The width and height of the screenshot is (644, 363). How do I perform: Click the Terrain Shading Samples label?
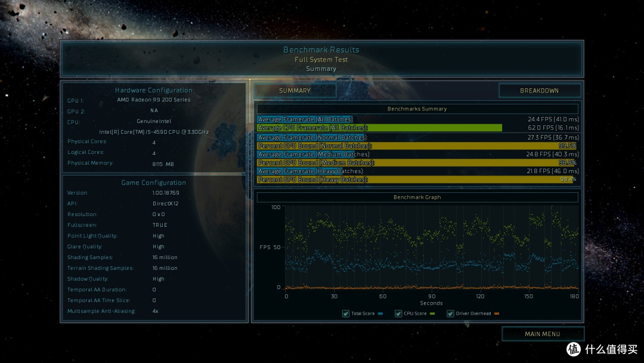(101, 268)
